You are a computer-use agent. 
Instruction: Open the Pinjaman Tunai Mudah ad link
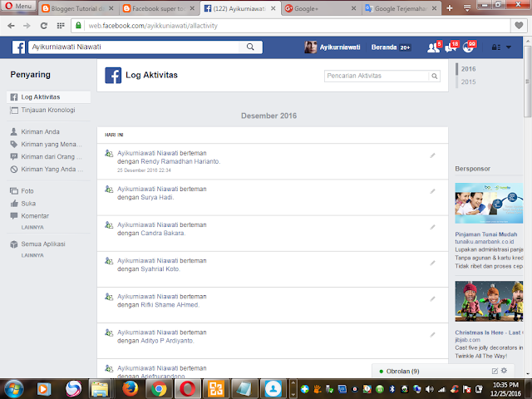tap(485, 234)
